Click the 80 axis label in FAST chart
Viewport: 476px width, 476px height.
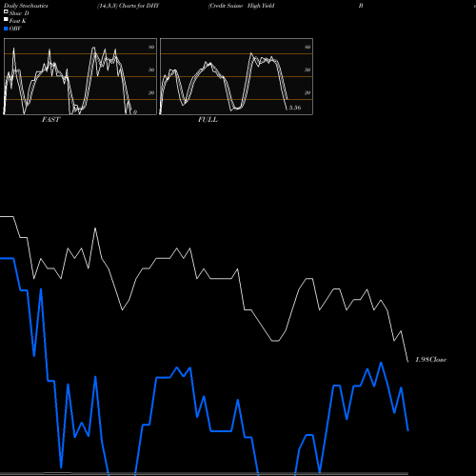pos(151,48)
